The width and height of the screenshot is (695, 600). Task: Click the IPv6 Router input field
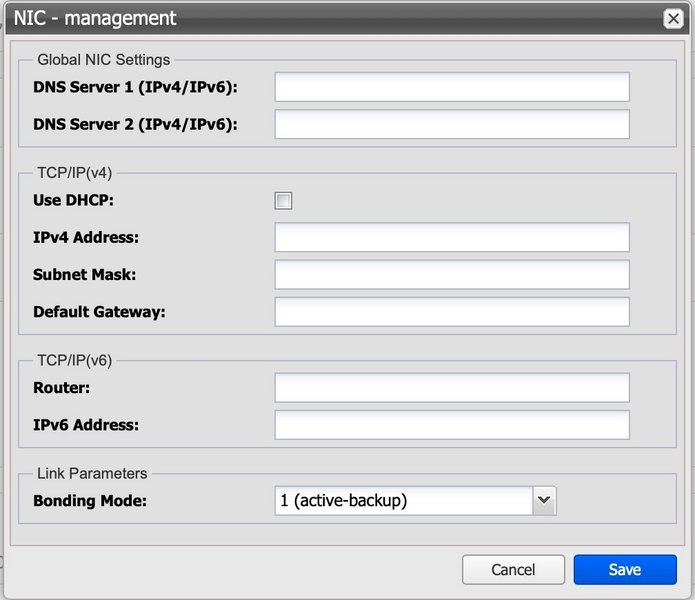point(452,387)
